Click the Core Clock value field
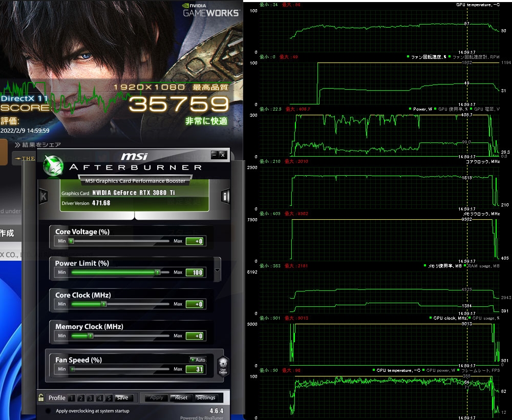Image resolution: width=512 pixels, height=420 pixels. [195, 304]
